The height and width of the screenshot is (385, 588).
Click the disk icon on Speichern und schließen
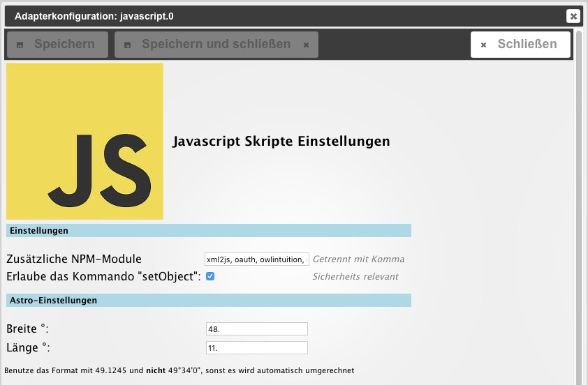(x=127, y=45)
